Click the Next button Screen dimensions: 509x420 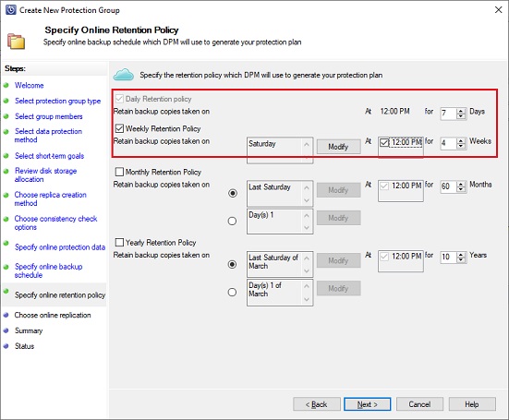tap(368, 404)
